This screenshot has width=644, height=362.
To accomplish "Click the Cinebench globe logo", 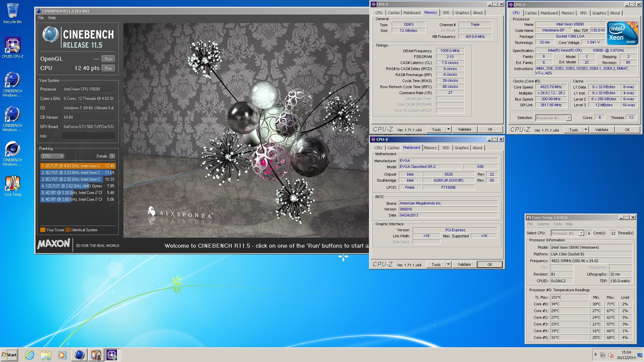I will pos(51,35).
